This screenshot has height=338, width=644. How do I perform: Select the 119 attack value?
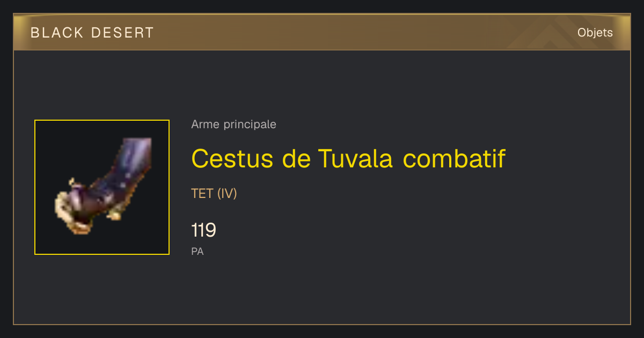pos(203,230)
